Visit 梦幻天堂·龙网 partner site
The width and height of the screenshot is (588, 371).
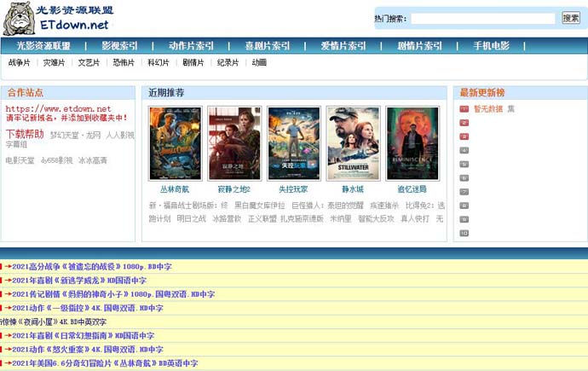click(75, 135)
